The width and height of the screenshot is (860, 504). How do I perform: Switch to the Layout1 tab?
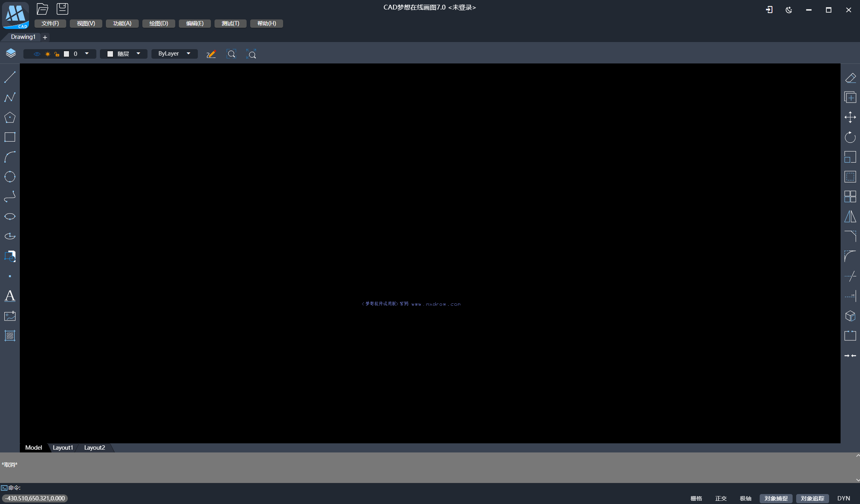pyautogui.click(x=63, y=448)
